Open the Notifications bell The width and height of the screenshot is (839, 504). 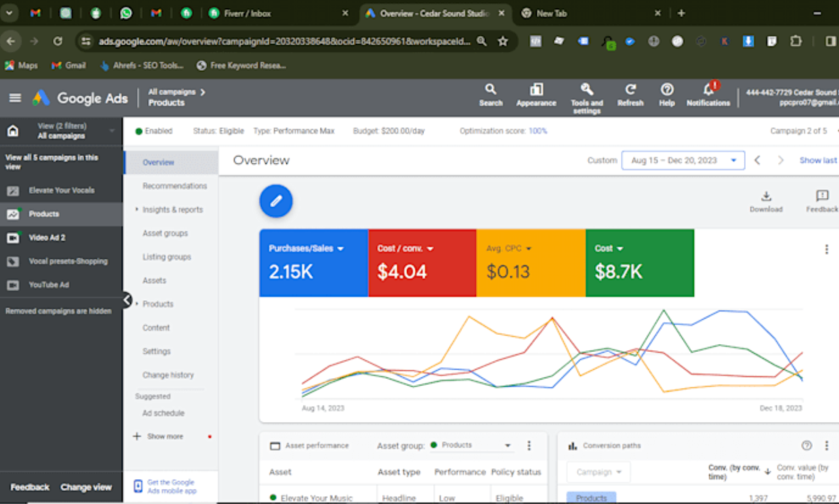pos(708,92)
